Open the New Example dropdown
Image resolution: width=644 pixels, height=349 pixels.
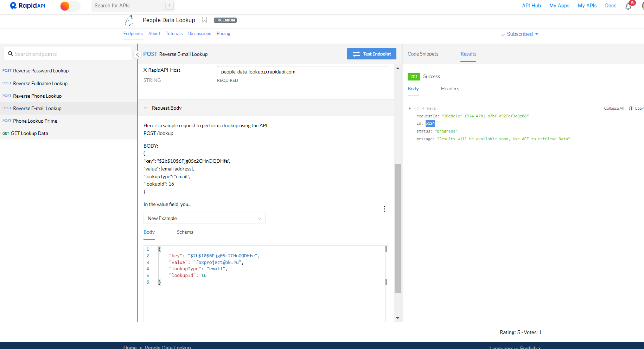(x=204, y=218)
